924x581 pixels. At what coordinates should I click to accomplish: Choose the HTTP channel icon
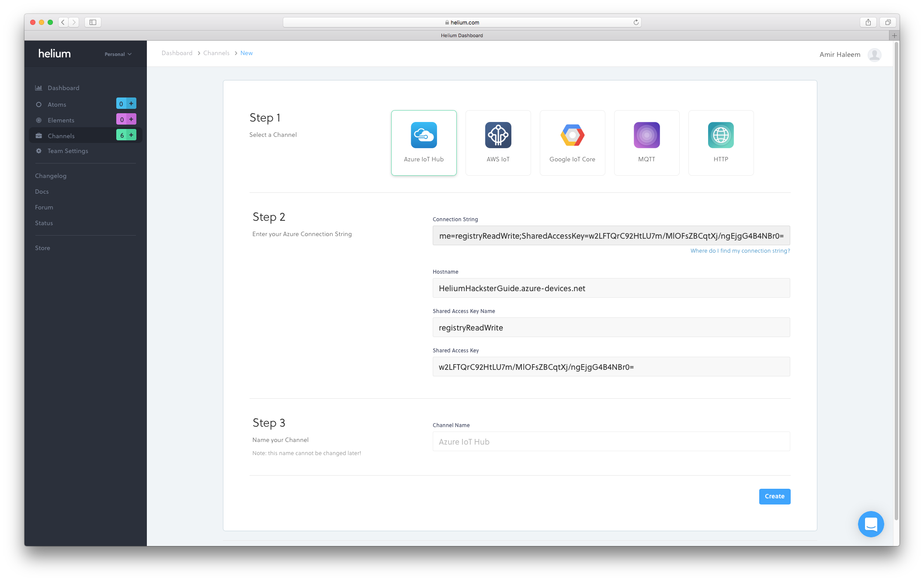coord(721,135)
